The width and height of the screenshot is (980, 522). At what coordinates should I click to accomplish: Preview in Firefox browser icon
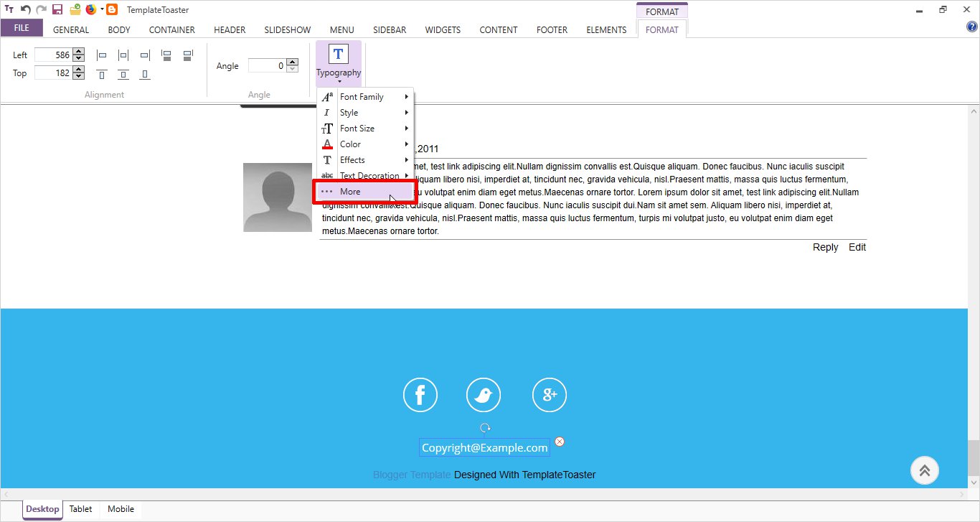[90, 10]
